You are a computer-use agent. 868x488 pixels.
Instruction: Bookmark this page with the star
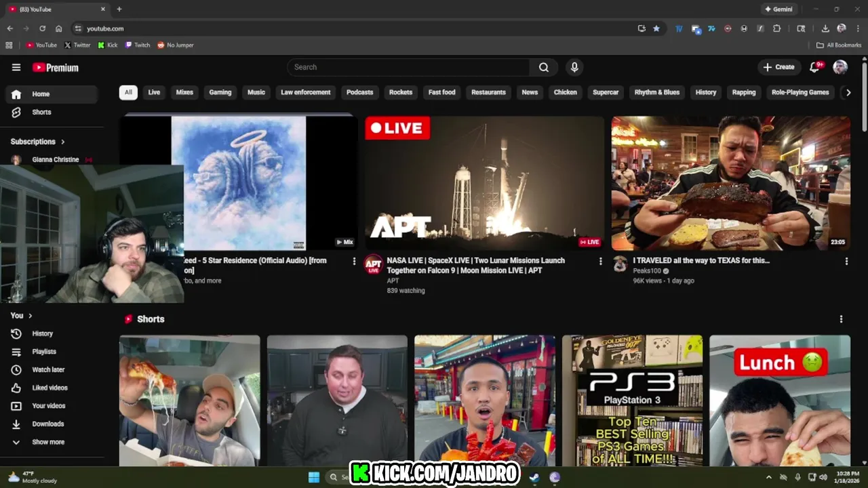click(656, 28)
